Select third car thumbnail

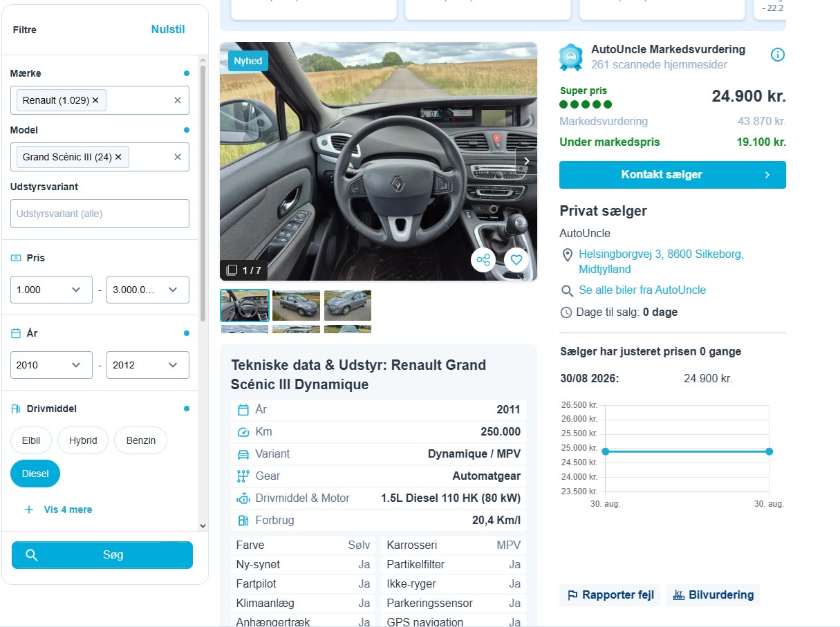[x=348, y=306]
